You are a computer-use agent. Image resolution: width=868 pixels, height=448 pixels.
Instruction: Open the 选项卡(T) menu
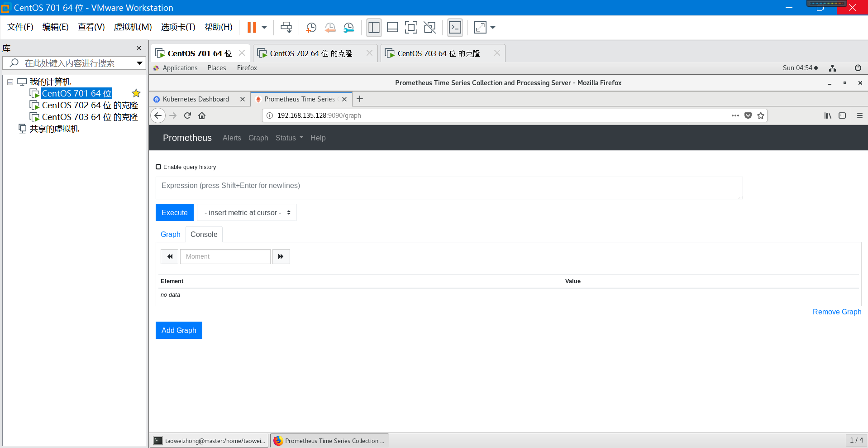click(x=178, y=27)
